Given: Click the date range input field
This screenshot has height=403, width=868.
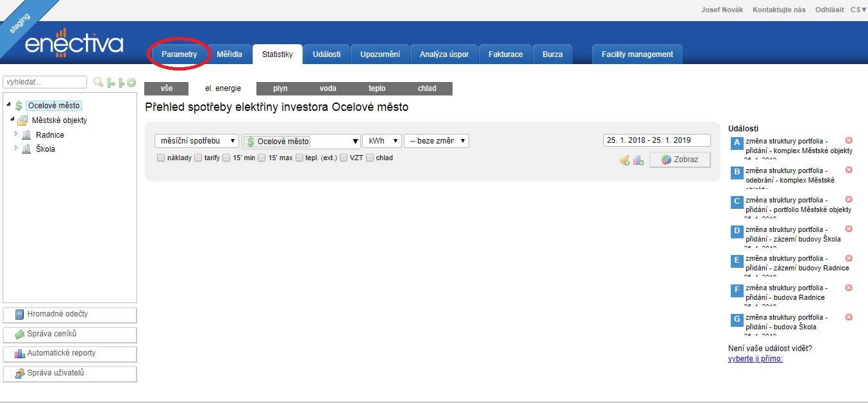Looking at the screenshot, I should [656, 140].
